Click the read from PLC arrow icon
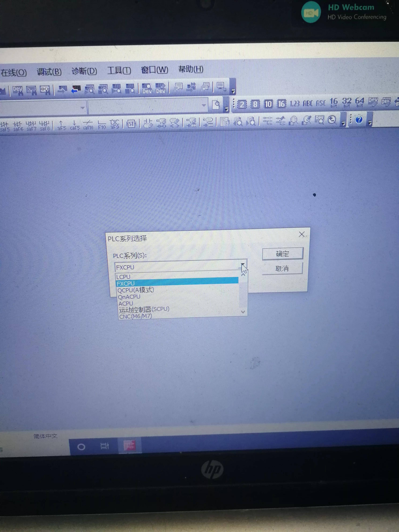 pos(76,89)
